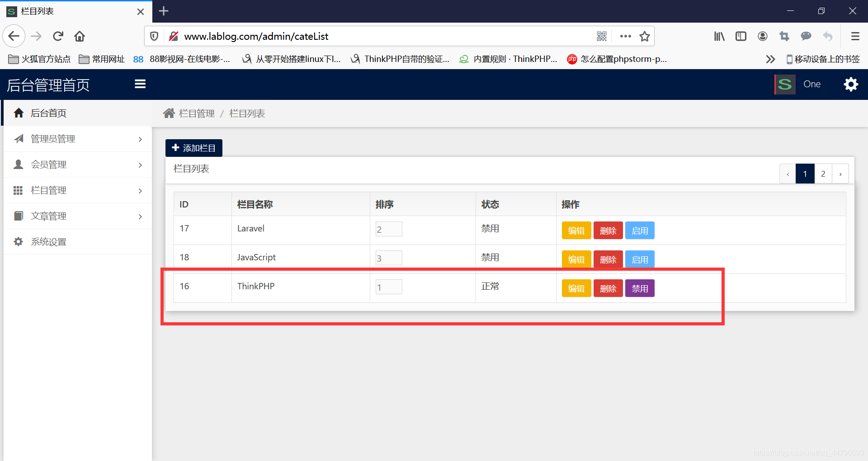The image size is (868, 461).
Task: Click the address bar URL
Action: 256,36
